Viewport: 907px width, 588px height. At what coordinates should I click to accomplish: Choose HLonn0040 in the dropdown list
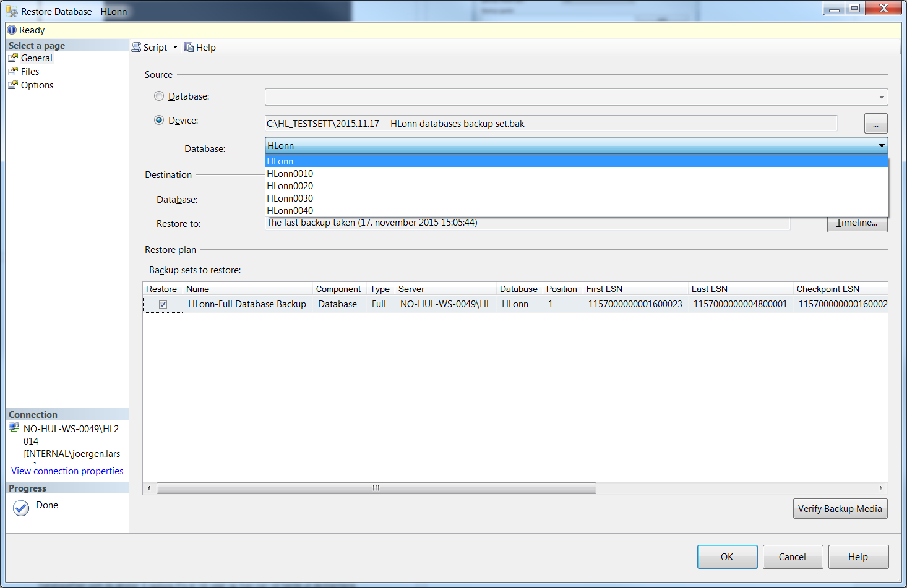click(577, 210)
